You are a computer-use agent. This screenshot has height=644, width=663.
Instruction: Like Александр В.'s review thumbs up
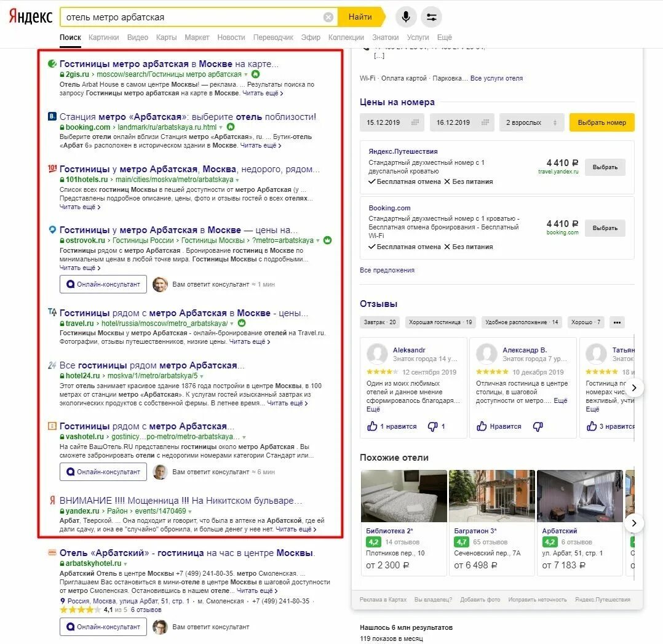click(482, 426)
